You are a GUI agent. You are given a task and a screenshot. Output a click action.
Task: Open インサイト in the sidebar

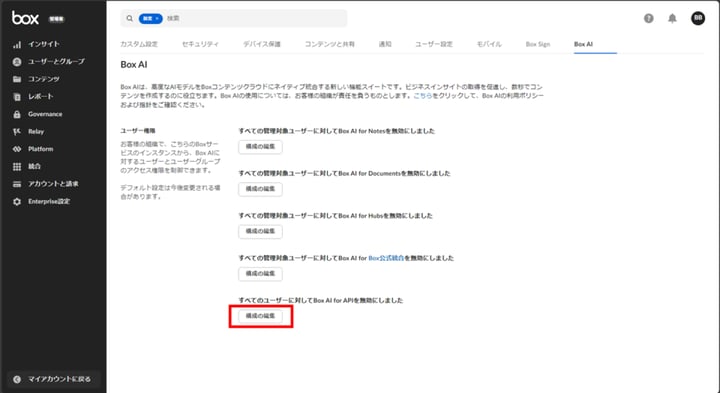coord(44,44)
